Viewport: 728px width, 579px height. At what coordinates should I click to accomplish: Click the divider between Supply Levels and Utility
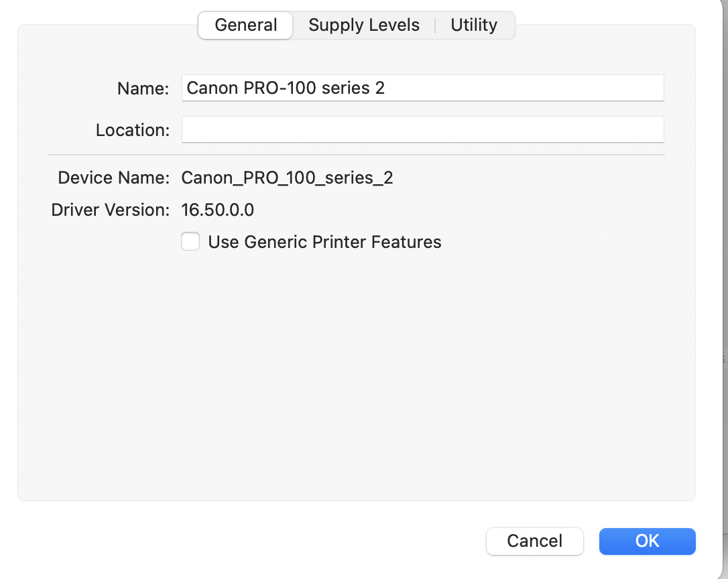pos(435,25)
